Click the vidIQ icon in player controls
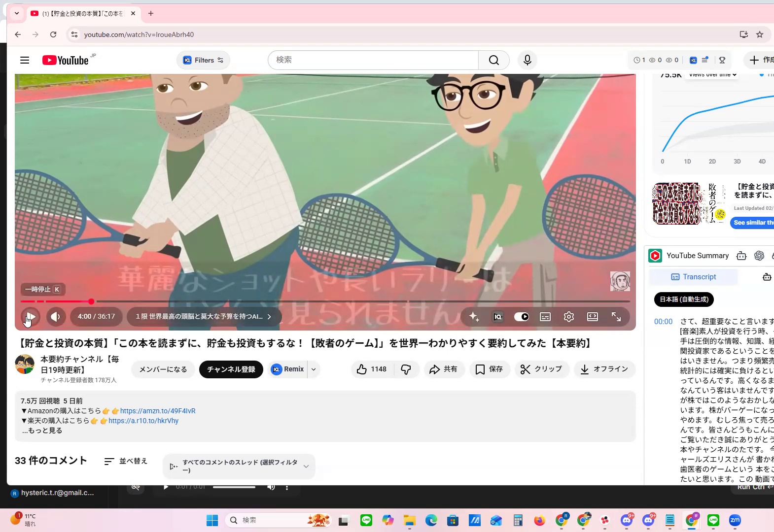774x532 pixels. (x=498, y=317)
